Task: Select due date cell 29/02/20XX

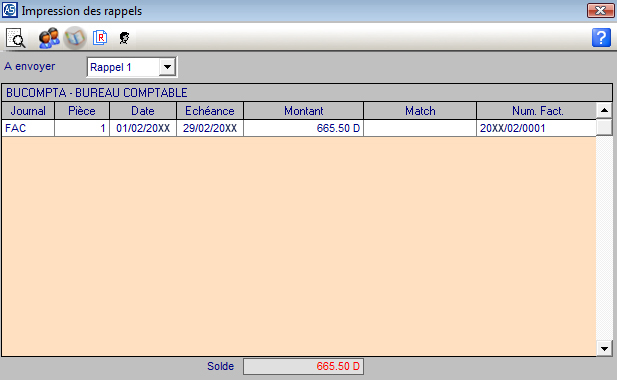Action: [x=210, y=128]
